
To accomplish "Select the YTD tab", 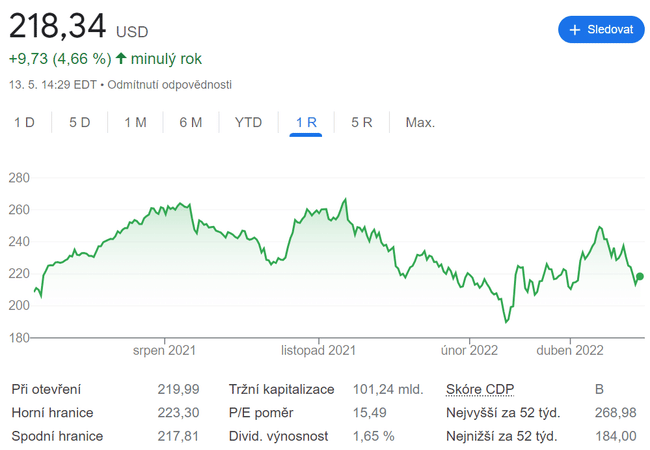I will pyautogui.click(x=248, y=123).
